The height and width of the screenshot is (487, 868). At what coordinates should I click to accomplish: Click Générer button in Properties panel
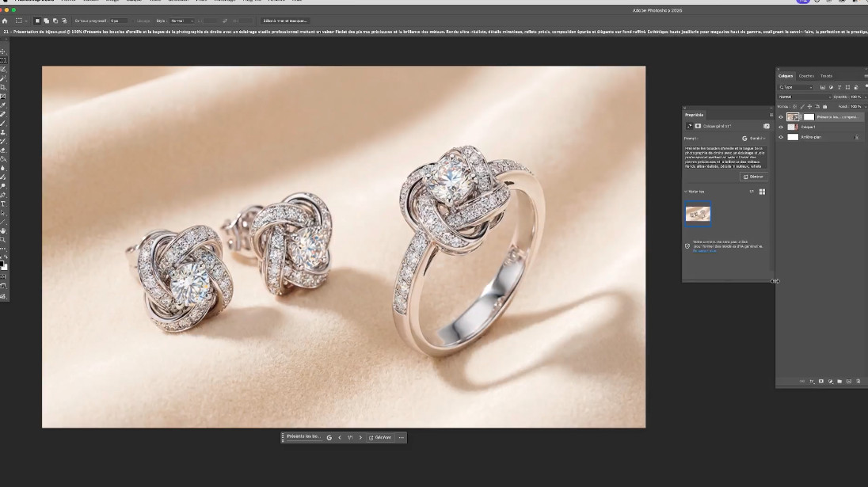pos(754,177)
